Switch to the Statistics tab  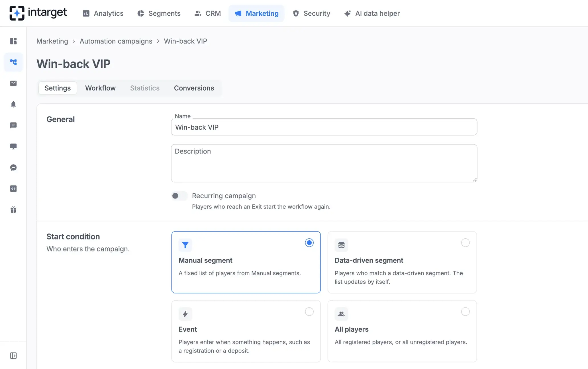coord(145,88)
